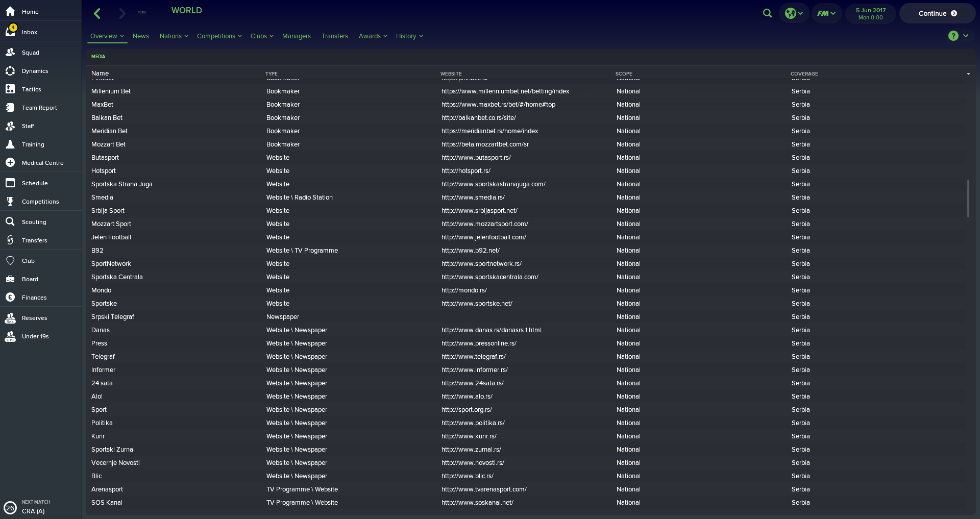Screen dimensions: 980x519
Task: Open the Competitions trophy icon
Action: pos(10,202)
